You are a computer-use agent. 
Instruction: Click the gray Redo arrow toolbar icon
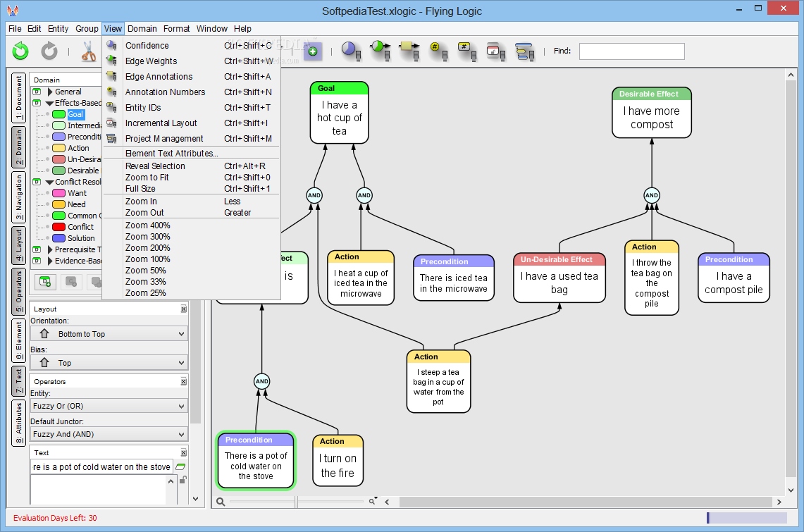coord(49,51)
